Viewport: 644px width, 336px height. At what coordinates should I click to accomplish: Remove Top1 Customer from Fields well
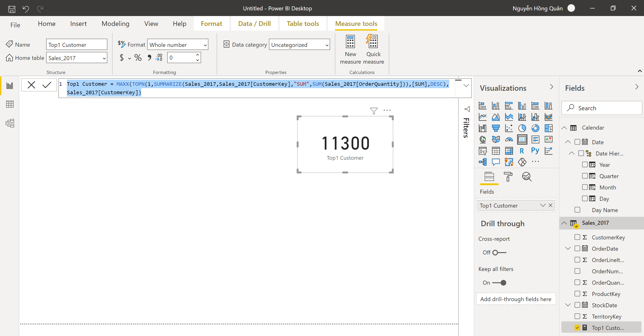click(551, 205)
